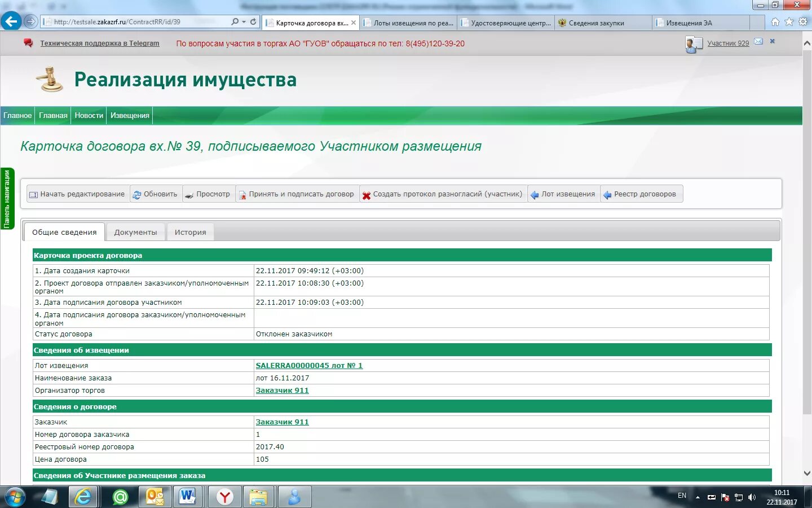Click the page scrollbar down arrow
812x508 pixels.
807,473
